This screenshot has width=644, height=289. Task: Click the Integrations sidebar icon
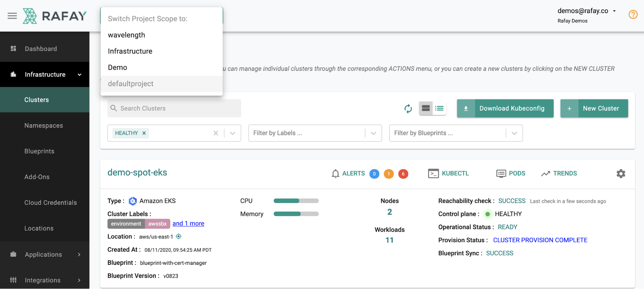(13, 280)
